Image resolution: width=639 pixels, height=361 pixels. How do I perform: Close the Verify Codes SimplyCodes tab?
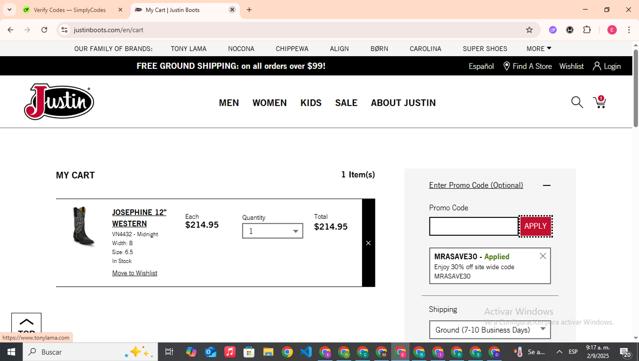(x=120, y=10)
